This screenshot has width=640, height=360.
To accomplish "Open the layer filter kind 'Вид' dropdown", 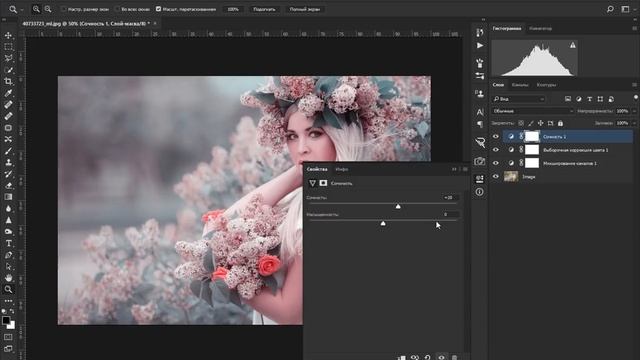I will [519, 99].
